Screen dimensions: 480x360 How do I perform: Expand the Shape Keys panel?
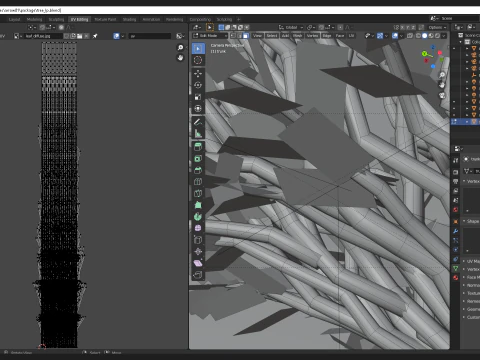(471, 221)
